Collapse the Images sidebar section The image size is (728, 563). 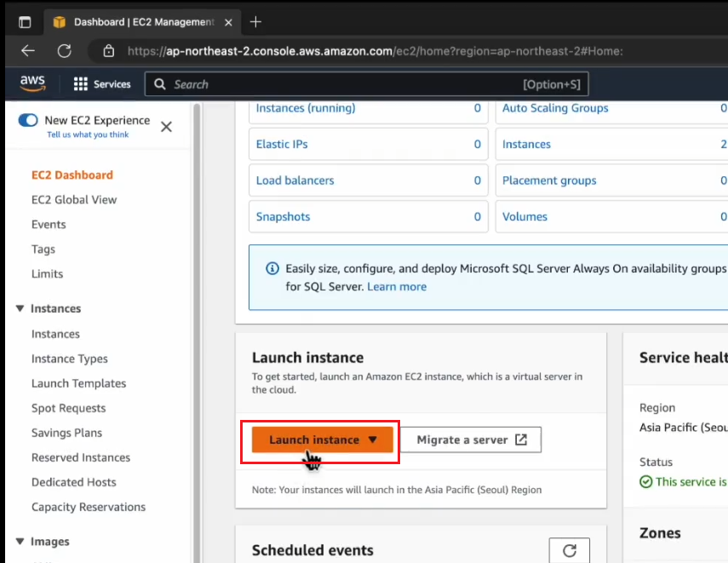tap(20, 542)
